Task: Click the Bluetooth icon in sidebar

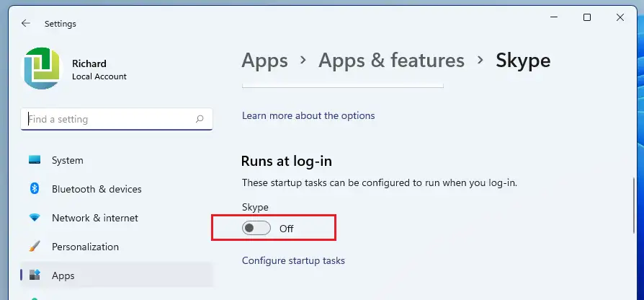Action: point(35,189)
